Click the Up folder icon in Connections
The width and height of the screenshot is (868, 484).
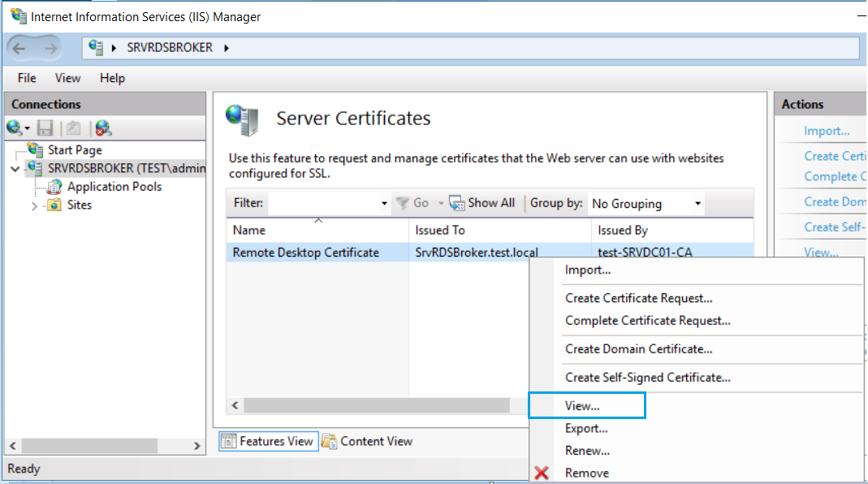(x=74, y=128)
